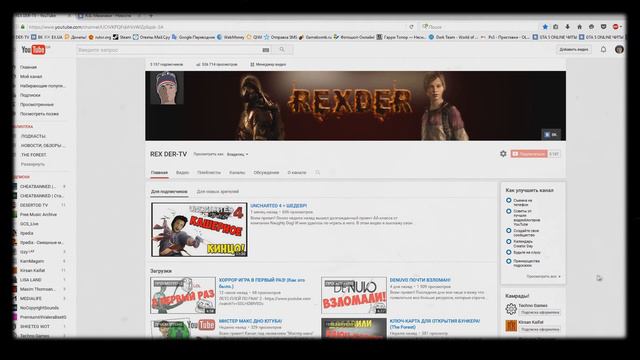Viewport: 640px width, 360px height.
Task: Select the Преимущества подписчиков circle
Action: pyautogui.click(x=509, y=261)
